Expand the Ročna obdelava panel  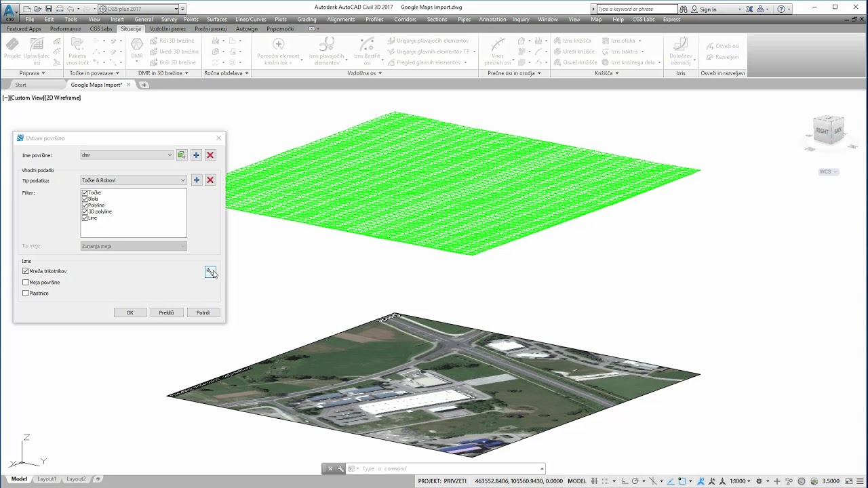(x=226, y=73)
